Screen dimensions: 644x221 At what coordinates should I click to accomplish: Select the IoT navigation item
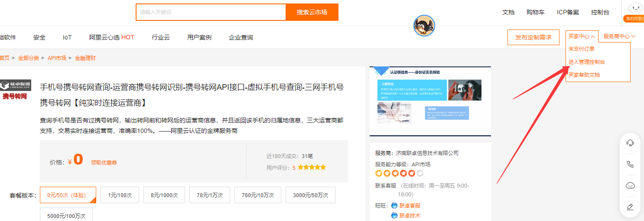click(67, 37)
